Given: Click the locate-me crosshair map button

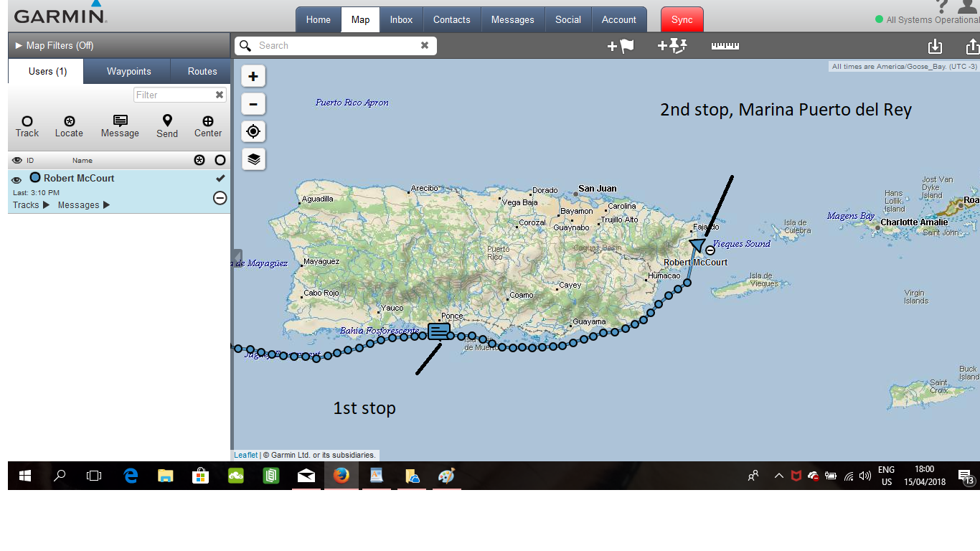Looking at the screenshot, I should pyautogui.click(x=253, y=132).
